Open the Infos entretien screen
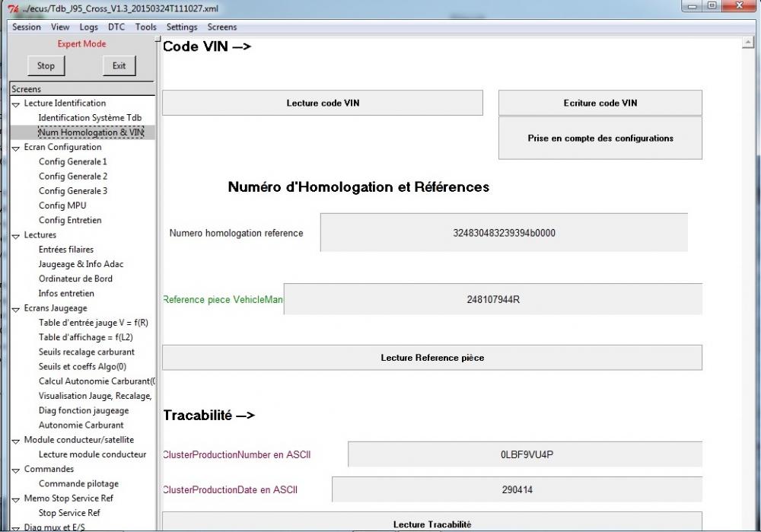This screenshot has height=532, width=761. [66, 293]
